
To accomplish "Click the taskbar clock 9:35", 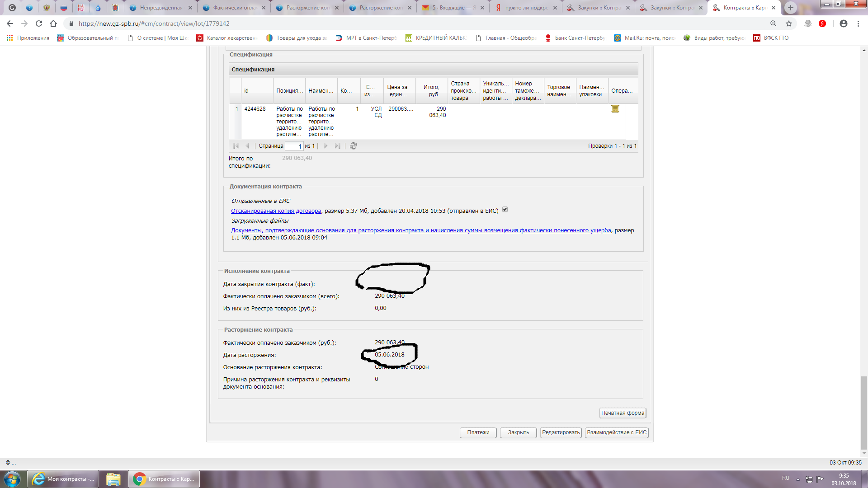I will pos(844,479).
